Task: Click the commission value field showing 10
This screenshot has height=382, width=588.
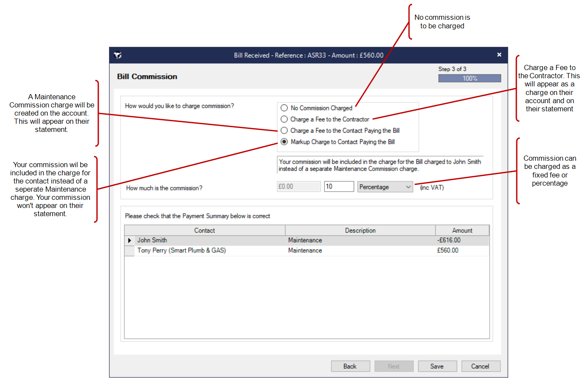Action: pyautogui.click(x=339, y=187)
